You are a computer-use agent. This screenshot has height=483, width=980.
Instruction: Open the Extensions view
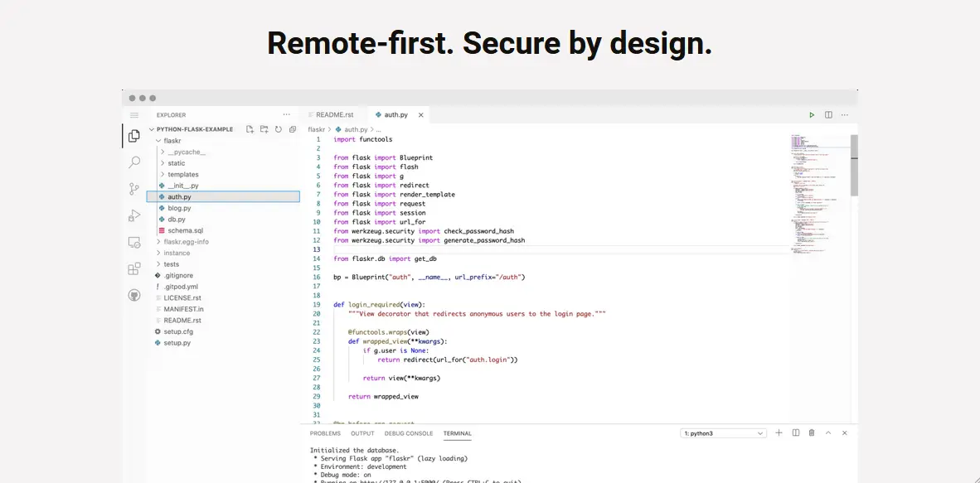point(134,268)
